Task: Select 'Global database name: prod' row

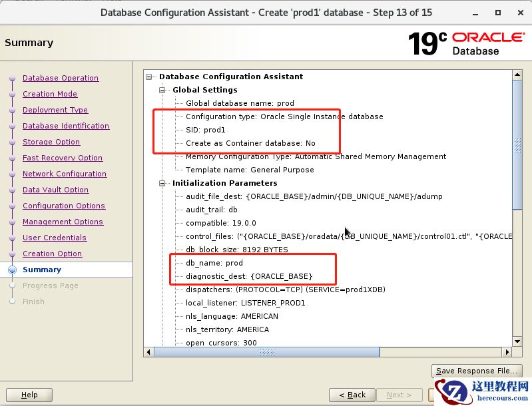Action: [240, 103]
